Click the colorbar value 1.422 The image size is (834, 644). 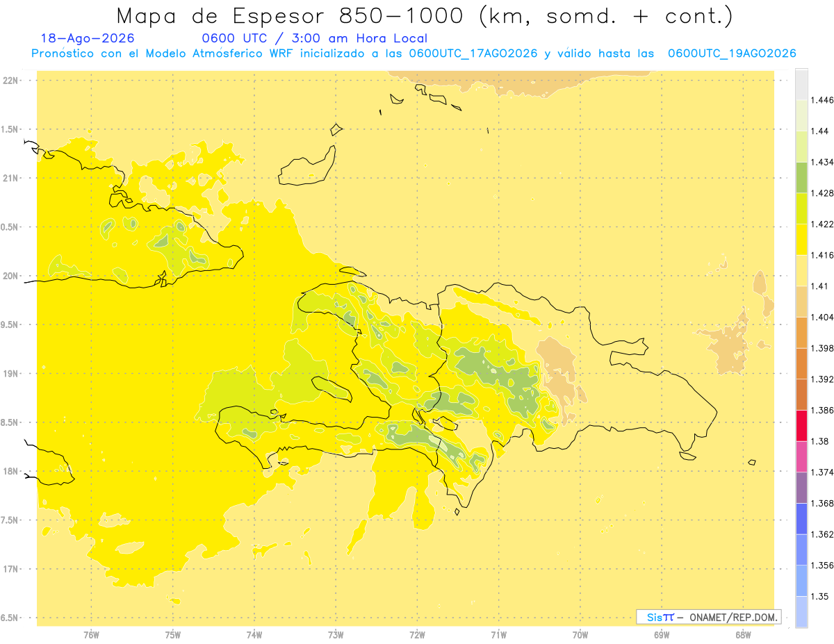pos(822,224)
